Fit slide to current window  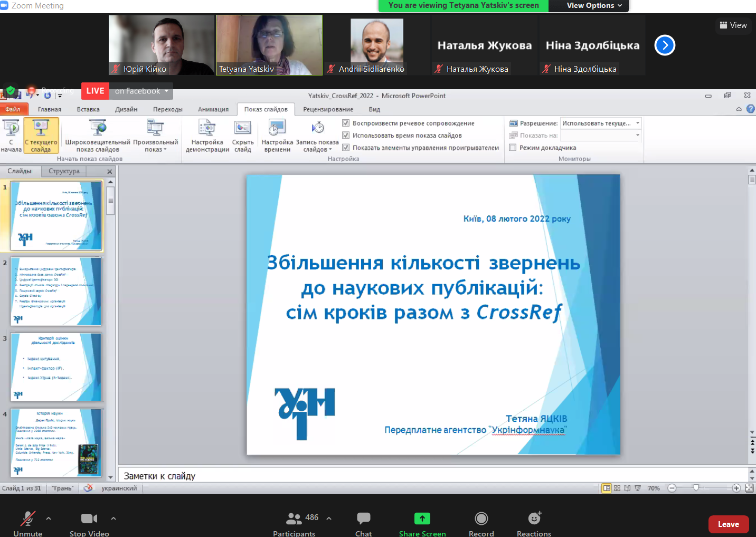(750, 488)
